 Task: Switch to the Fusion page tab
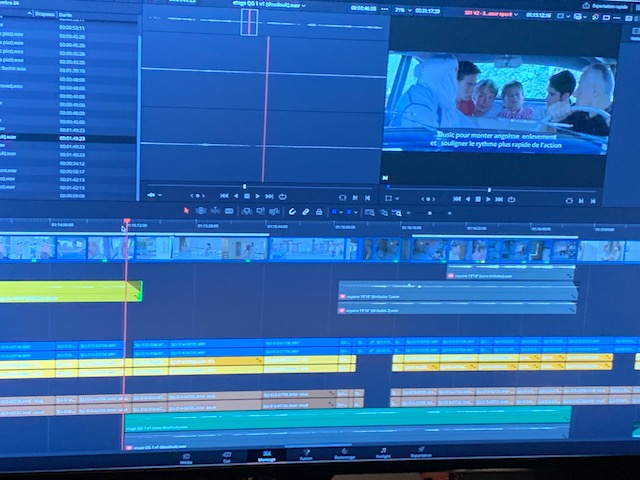pyautogui.click(x=306, y=455)
